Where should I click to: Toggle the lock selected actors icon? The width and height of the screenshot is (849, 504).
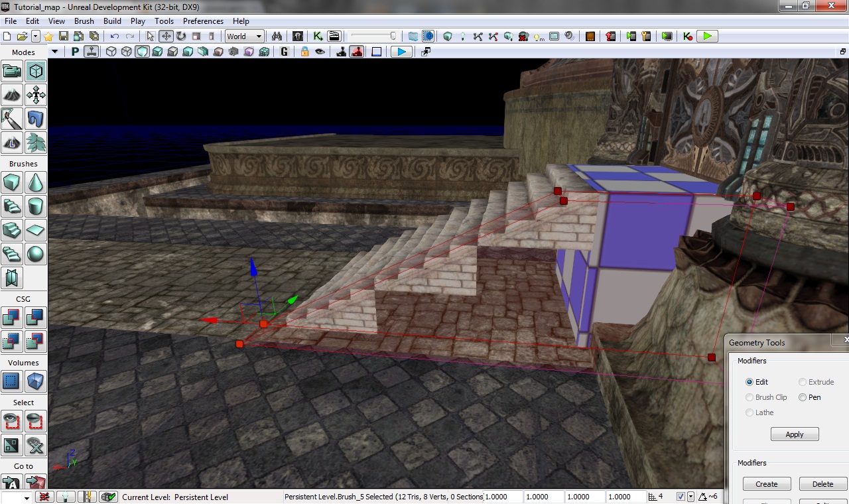[304, 52]
